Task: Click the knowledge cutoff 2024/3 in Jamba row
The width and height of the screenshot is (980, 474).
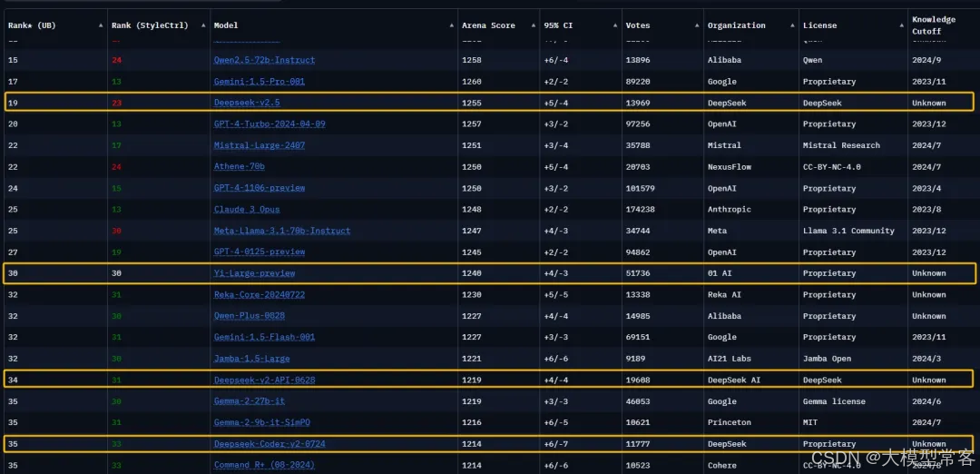Action: coord(925,359)
